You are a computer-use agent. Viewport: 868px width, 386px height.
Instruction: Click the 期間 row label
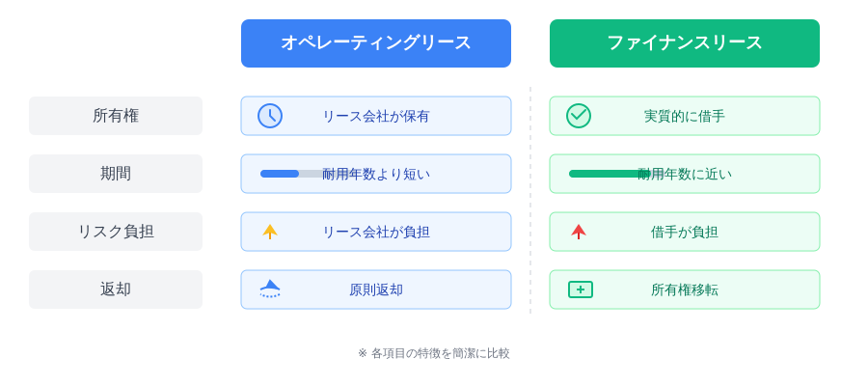[x=116, y=174]
